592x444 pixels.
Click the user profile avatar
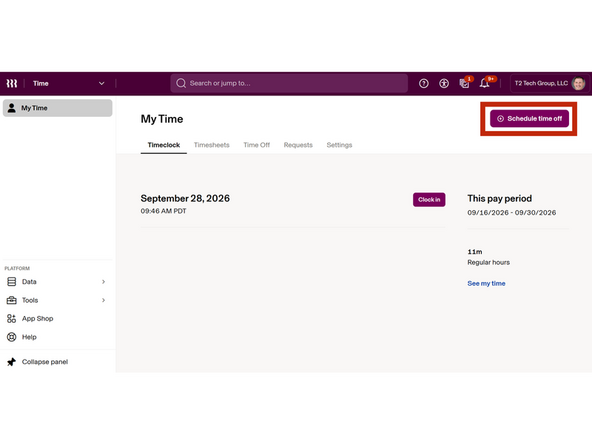click(578, 83)
